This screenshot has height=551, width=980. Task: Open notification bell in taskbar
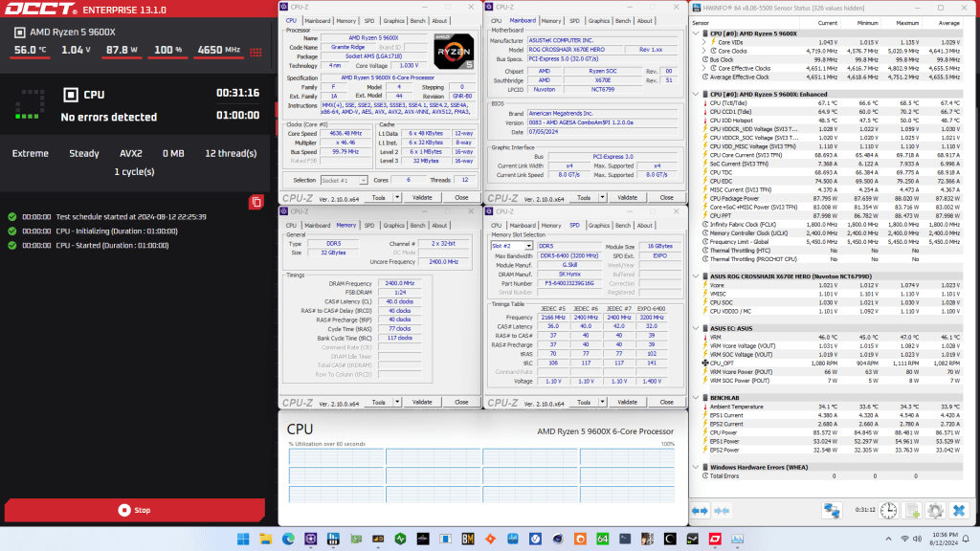coord(966,539)
